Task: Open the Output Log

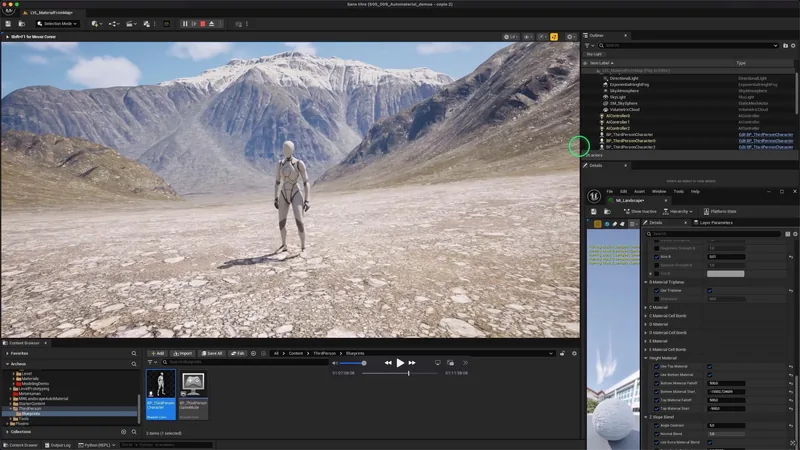Action: (58, 445)
